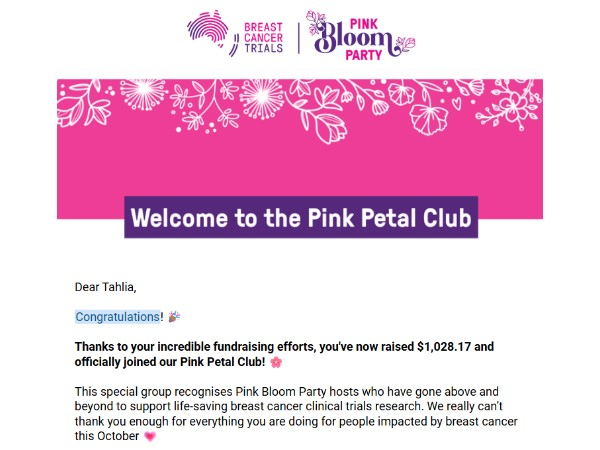Click the party popper emoji after Congratulations

click(x=174, y=316)
